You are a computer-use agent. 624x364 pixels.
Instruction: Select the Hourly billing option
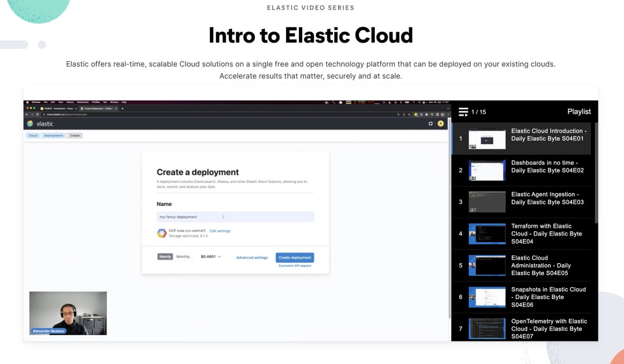165,256
